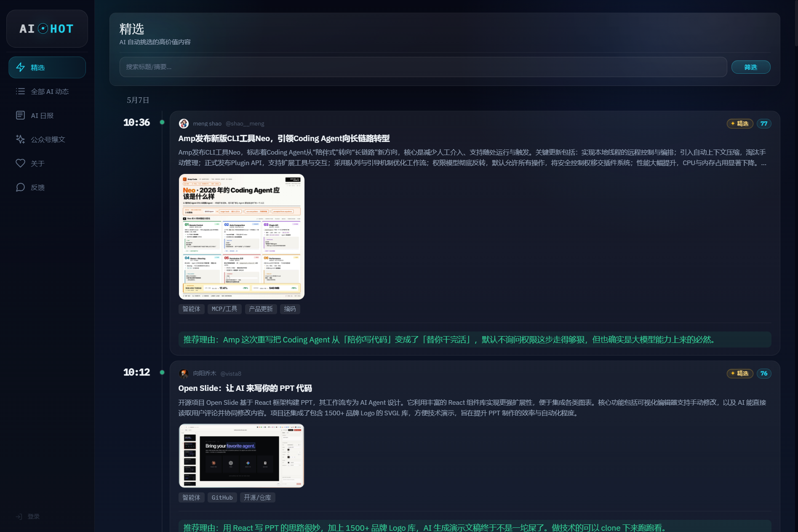
Task: Click the subtitle AI 自动挑选的高价值内容
Action: coord(155,42)
